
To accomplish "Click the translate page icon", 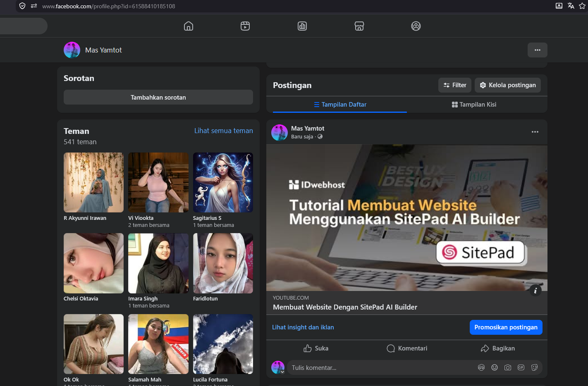I will pyautogui.click(x=571, y=6).
